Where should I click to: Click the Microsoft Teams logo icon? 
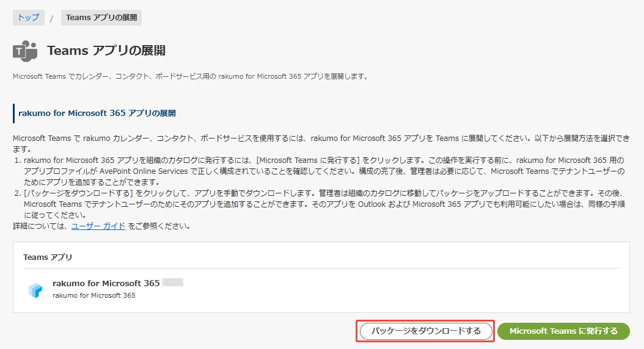tap(25, 51)
